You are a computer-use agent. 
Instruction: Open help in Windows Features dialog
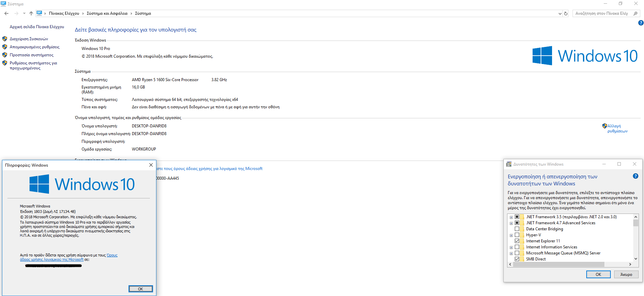635,176
